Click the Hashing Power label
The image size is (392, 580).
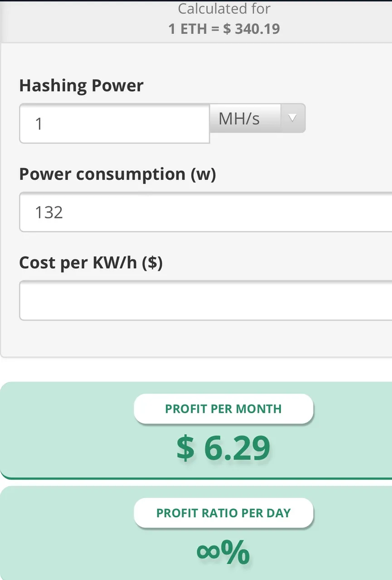(x=81, y=86)
